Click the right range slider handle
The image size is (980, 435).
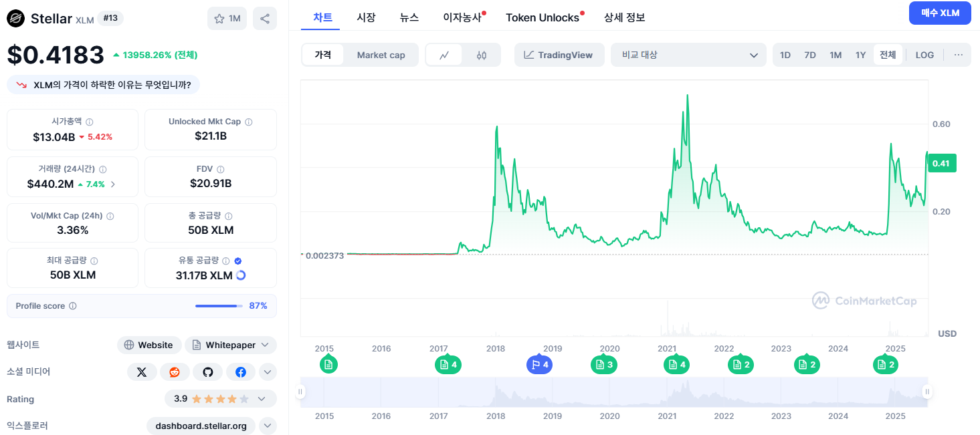pos(927,392)
